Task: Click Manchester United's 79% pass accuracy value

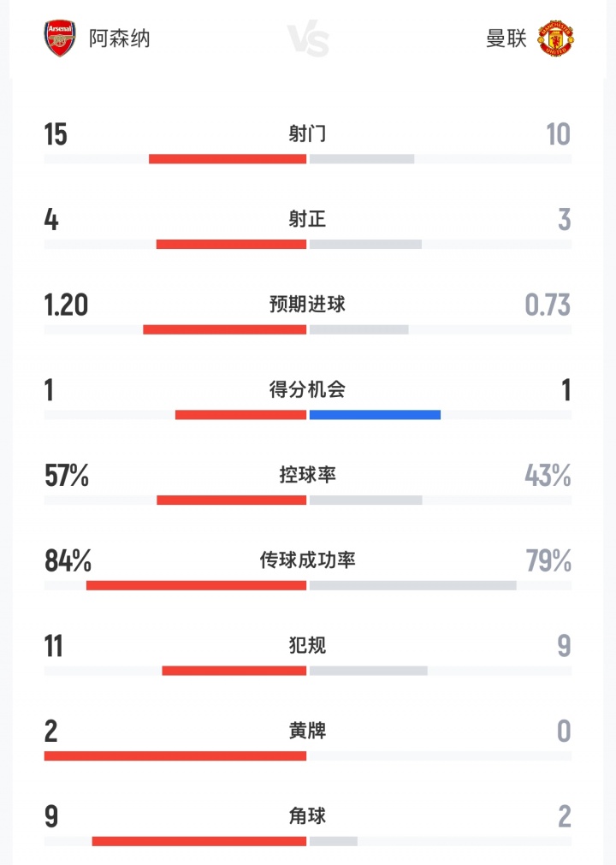Action: point(548,561)
